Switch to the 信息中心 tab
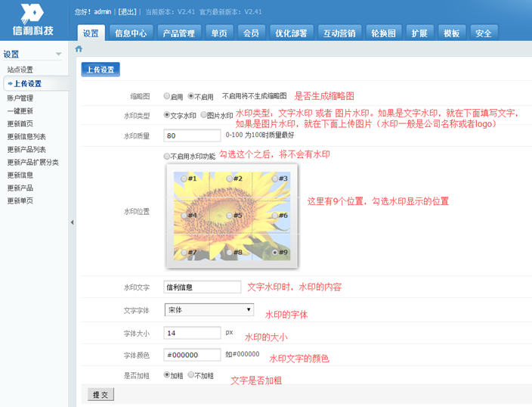 [x=131, y=33]
